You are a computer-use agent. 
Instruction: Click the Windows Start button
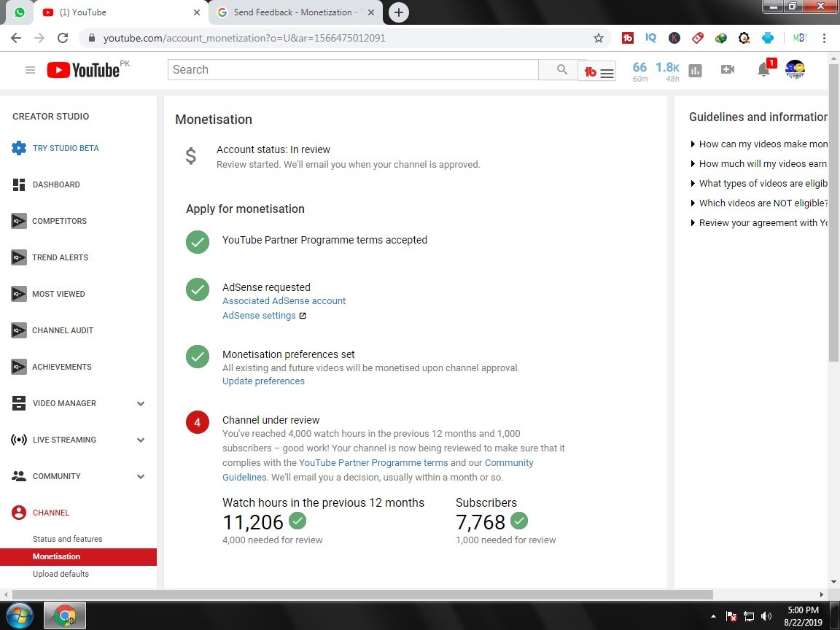click(19, 616)
